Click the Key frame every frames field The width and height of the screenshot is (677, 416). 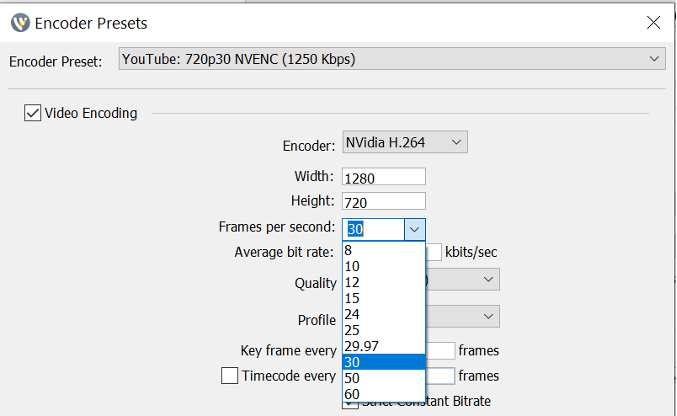[x=440, y=351]
